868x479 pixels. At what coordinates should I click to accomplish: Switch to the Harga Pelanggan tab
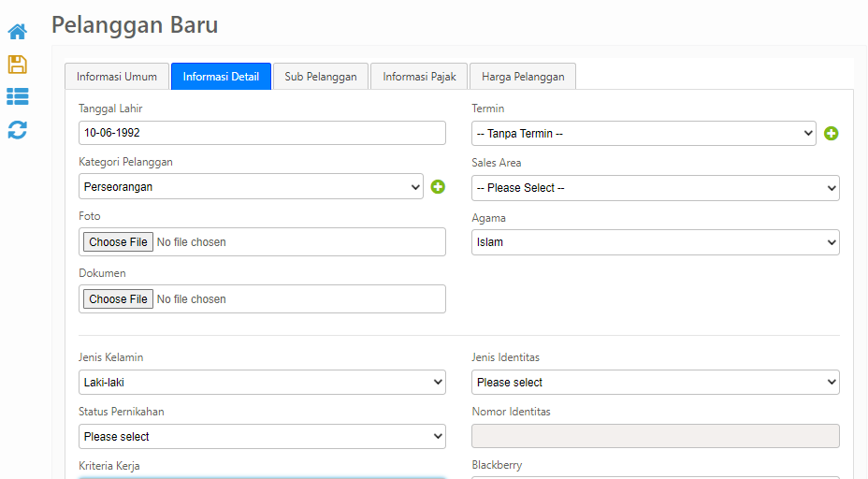[x=523, y=77]
